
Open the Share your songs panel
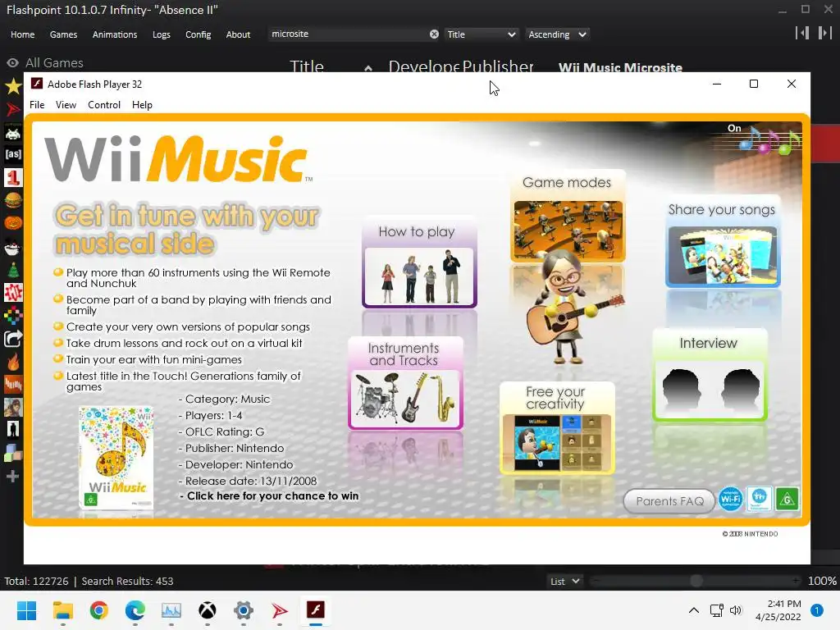click(x=723, y=241)
